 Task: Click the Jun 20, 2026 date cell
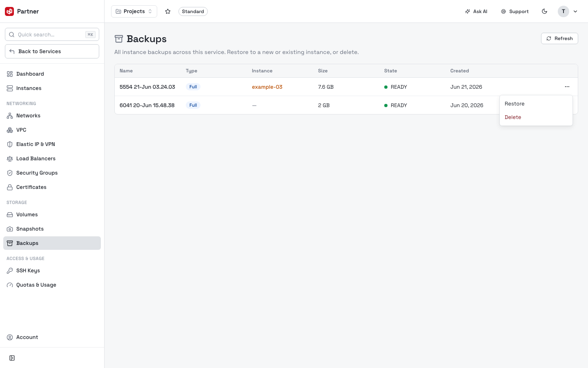pyautogui.click(x=467, y=105)
